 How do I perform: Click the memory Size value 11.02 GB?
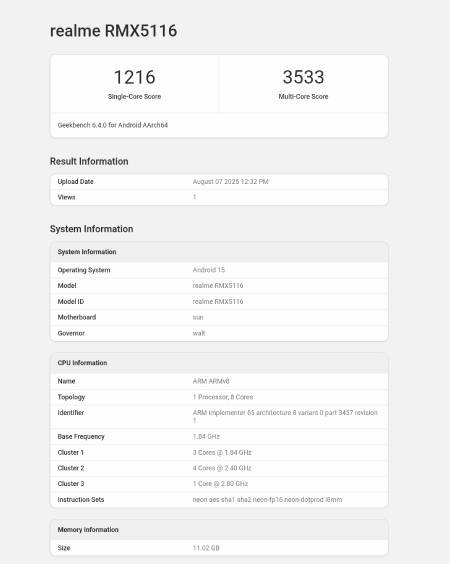pyautogui.click(x=206, y=548)
